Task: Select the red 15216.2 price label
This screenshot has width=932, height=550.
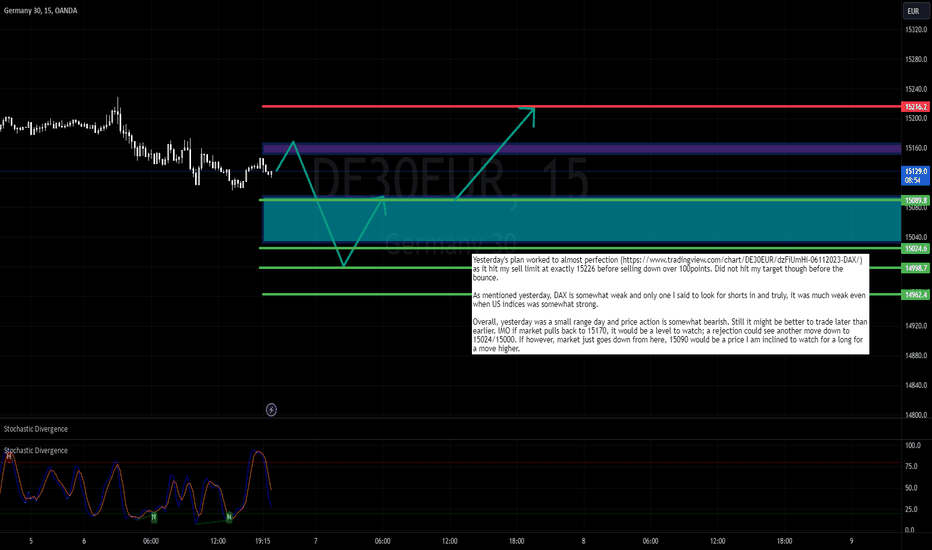Action: (x=915, y=107)
